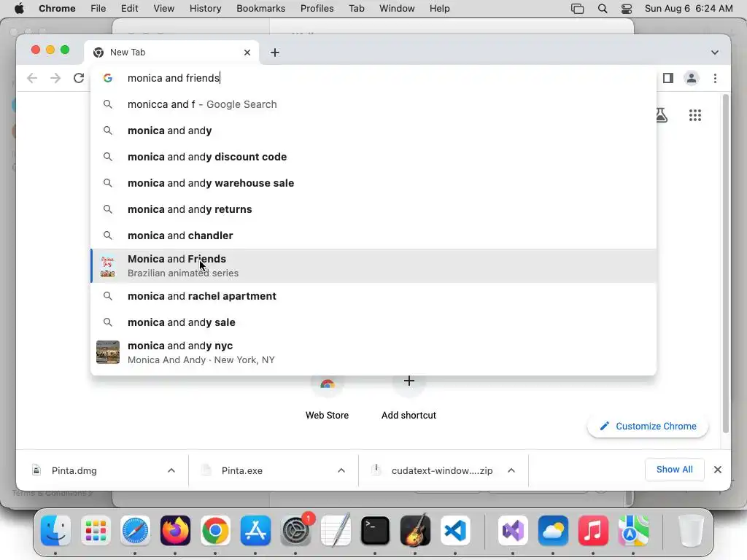Click Show All downloads
The image size is (747, 560).
click(x=674, y=470)
